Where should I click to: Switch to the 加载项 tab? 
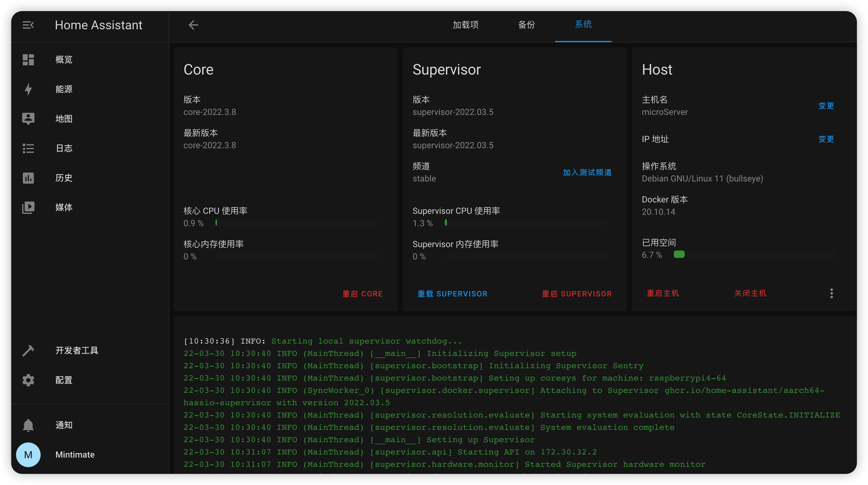[465, 25]
